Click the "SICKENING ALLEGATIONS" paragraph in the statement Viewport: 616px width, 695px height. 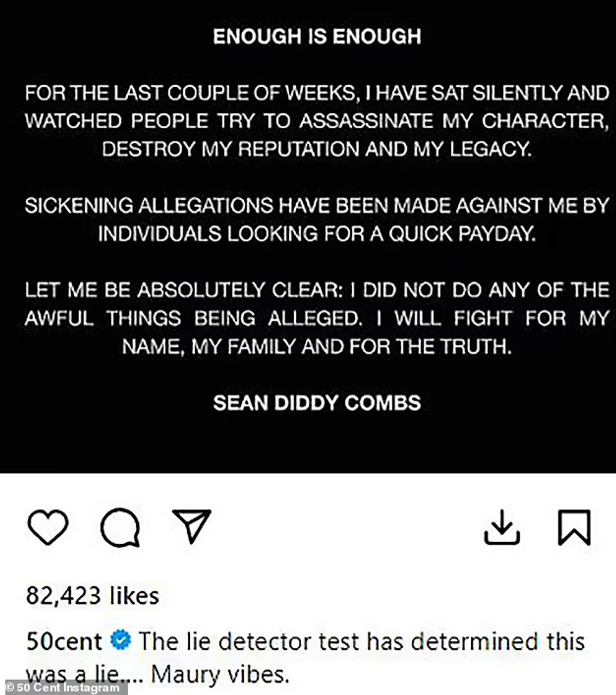(x=317, y=206)
